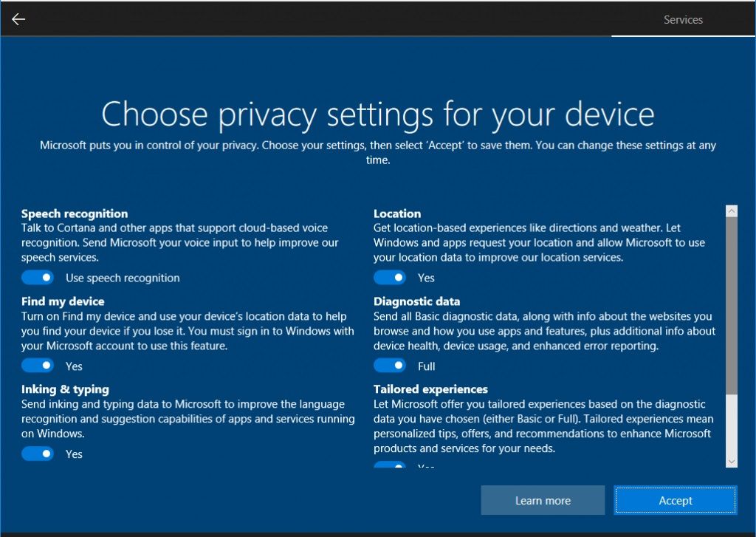
Task: Toggle the Tailored experiences setting
Action: pos(390,466)
